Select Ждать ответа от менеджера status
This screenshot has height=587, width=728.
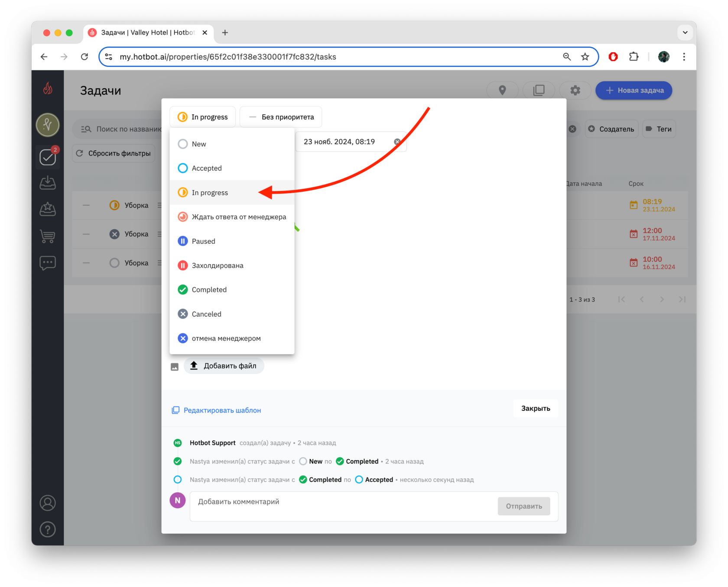[232, 217]
